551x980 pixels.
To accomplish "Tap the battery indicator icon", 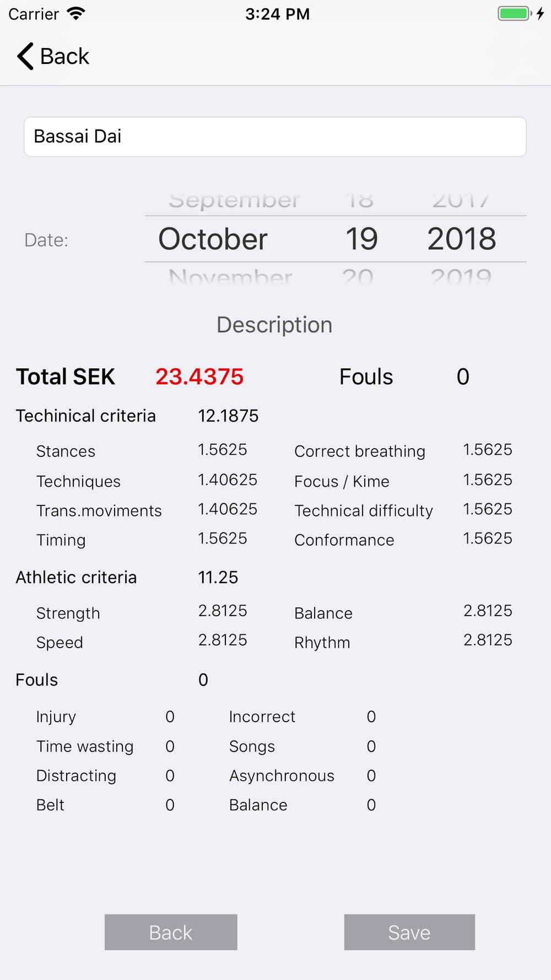I will click(514, 14).
